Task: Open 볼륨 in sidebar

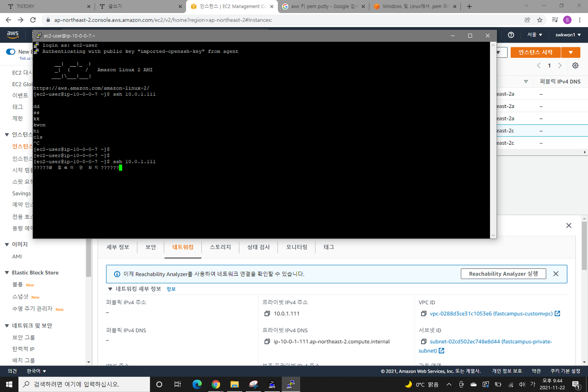Action: [x=17, y=284]
